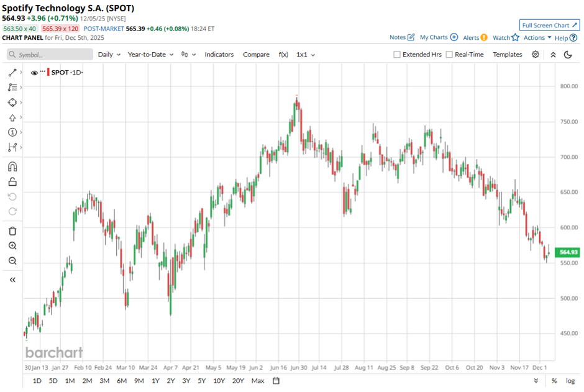Click the Watch star icon
The height and width of the screenshot is (392, 584).
click(x=515, y=37)
